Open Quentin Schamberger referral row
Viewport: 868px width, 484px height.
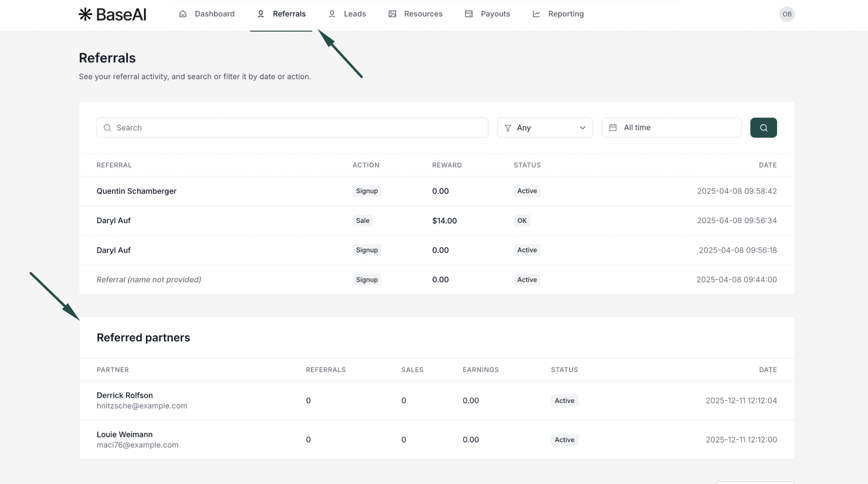point(136,191)
